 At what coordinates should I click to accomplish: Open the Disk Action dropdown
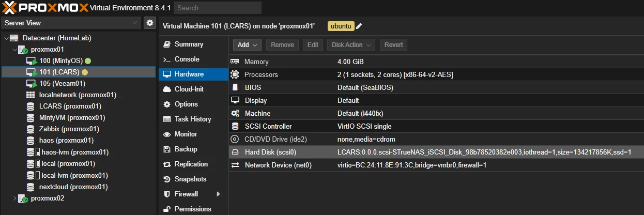[351, 45]
